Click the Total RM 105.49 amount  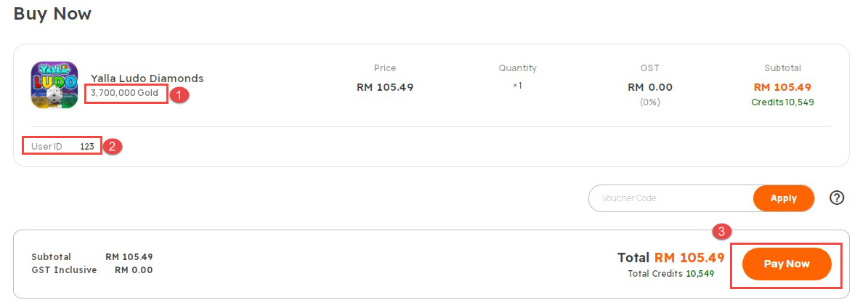[671, 258]
